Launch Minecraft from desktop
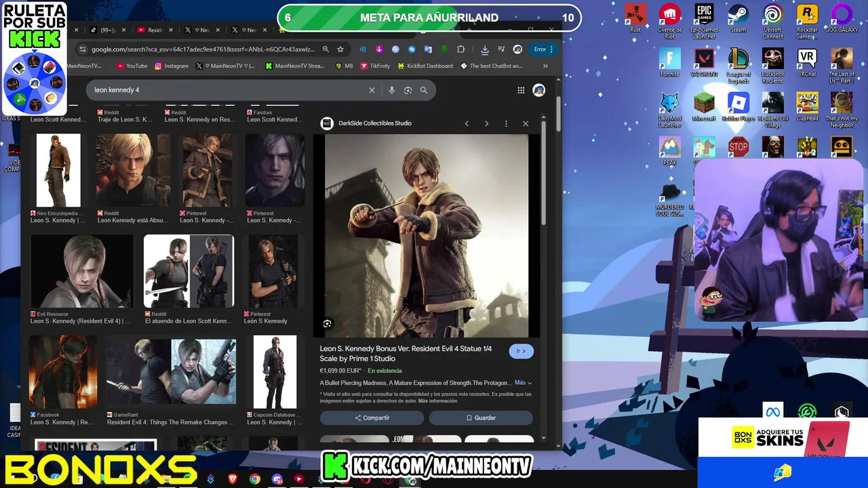Screen dimensions: 868x488 [704, 107]
